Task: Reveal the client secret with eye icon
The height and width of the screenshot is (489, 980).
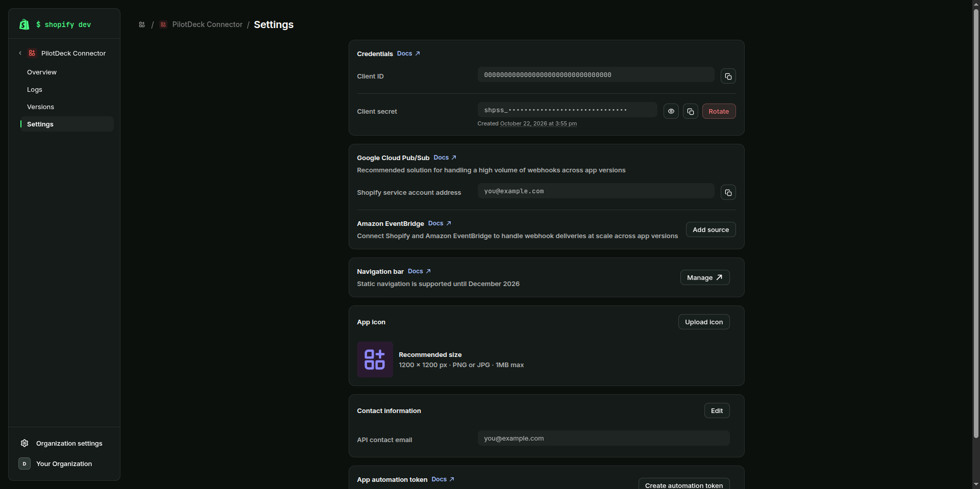Action: tap(671, 111)
